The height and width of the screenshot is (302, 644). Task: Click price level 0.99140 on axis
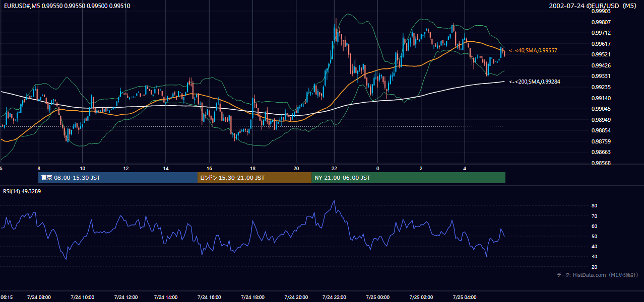[601, 98]
